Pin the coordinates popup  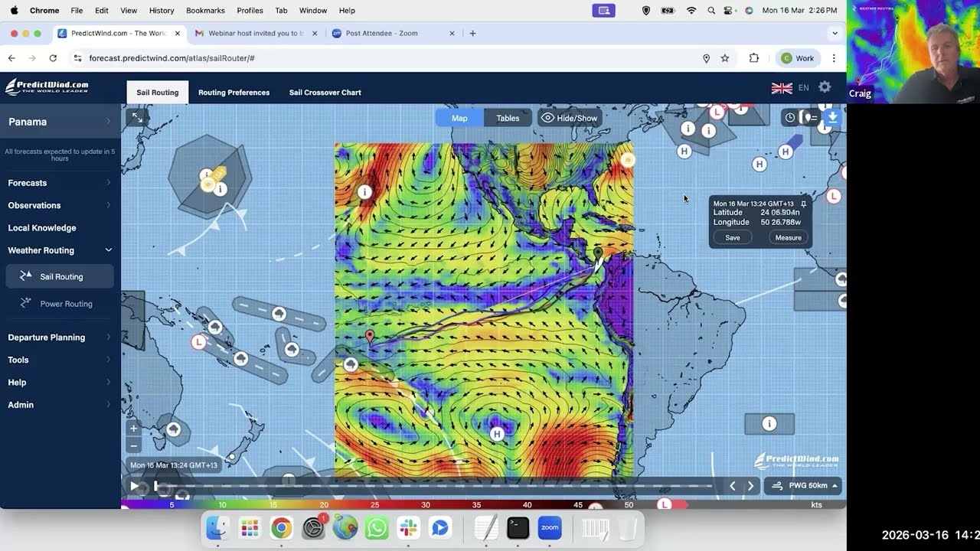[x=803, y=204]
